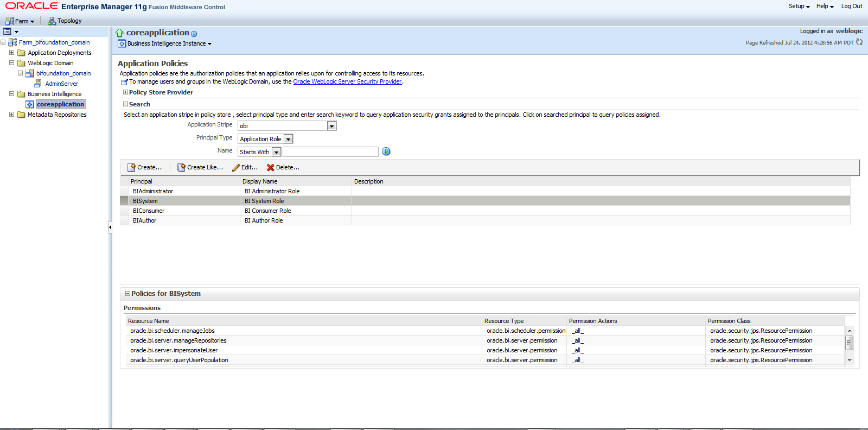Click the Create Like icon
Screen dimensions: 868x430
pyautogui.click(x=181, y=167)
